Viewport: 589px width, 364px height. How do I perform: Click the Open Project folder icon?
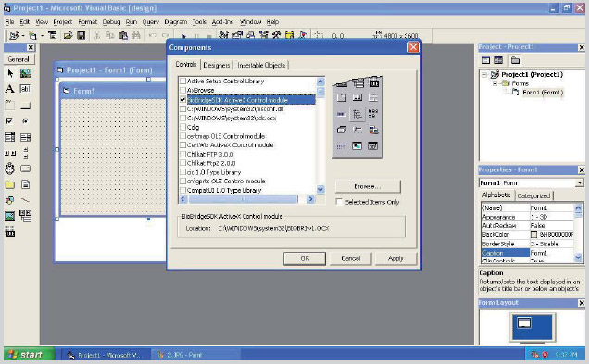pos(68,36)
